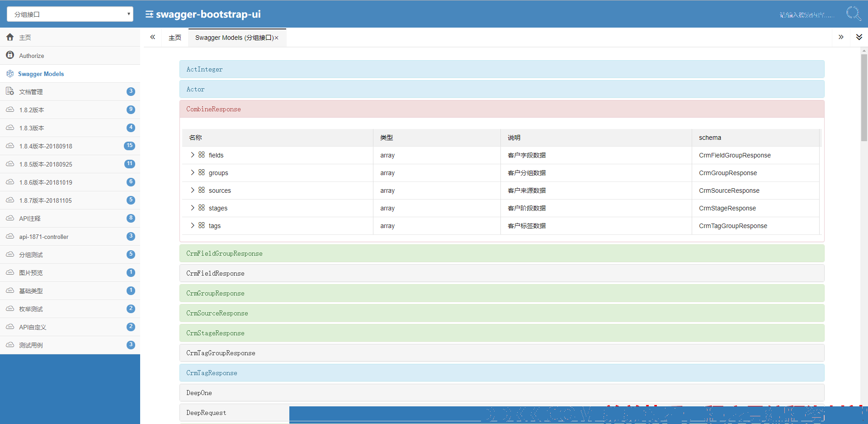The image size is (868, 424).
Task: Expand the ActInteger model panel
Action: point(502,69)
